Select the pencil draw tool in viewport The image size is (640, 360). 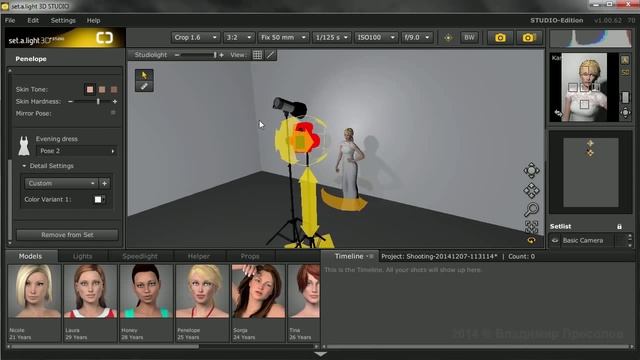(x=144, y=86)
